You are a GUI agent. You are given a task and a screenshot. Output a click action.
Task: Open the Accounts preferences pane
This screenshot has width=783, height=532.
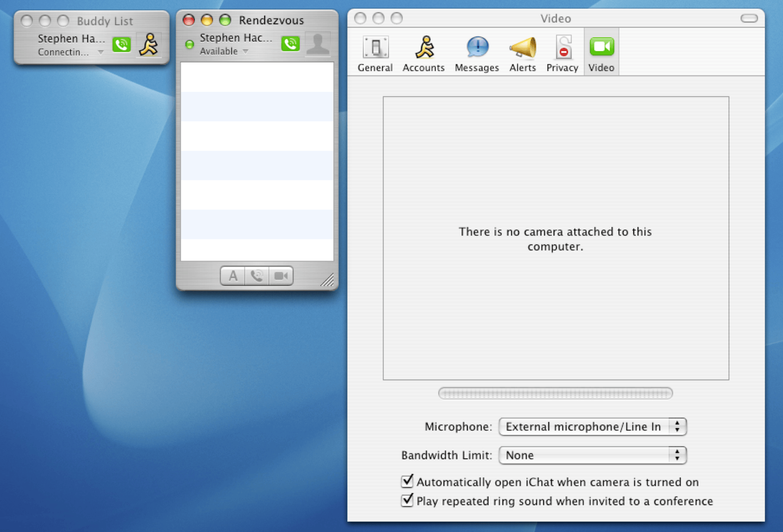(424, 53)
